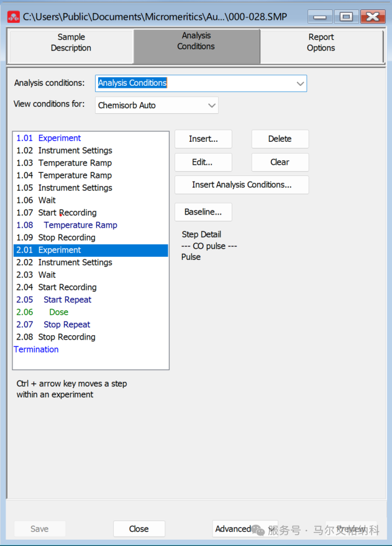The width and height of the screenshot is (392, 546).
Task: Expand the Analysis conditions dropdown
Action: coord(300,83)
